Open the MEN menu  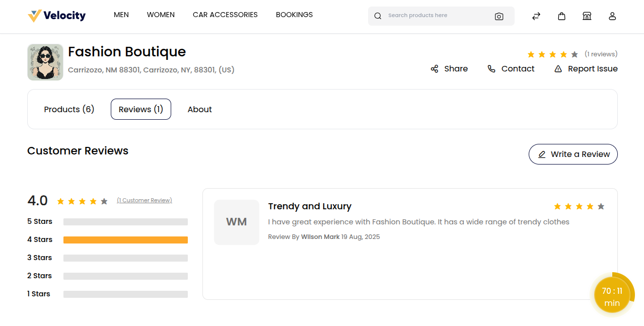121,15
